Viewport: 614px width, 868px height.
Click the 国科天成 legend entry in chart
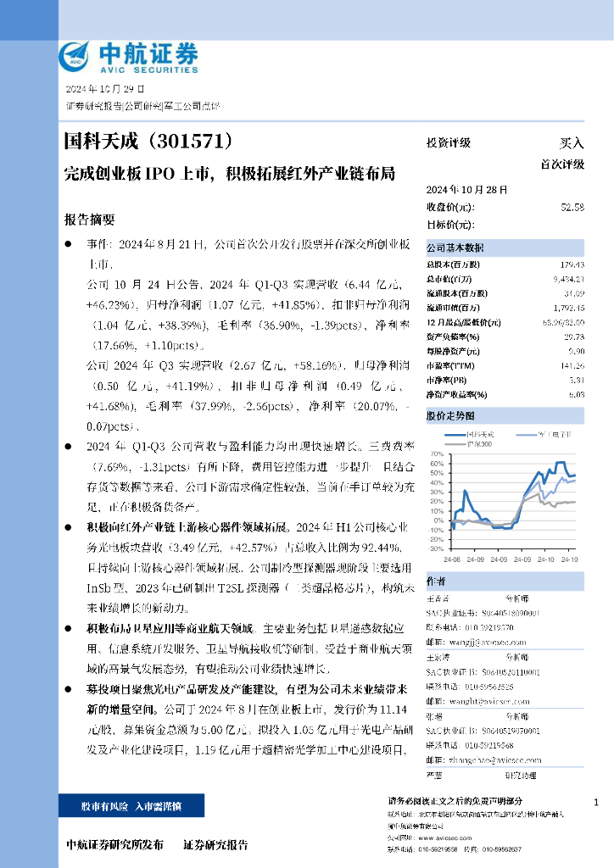[470, 435]
